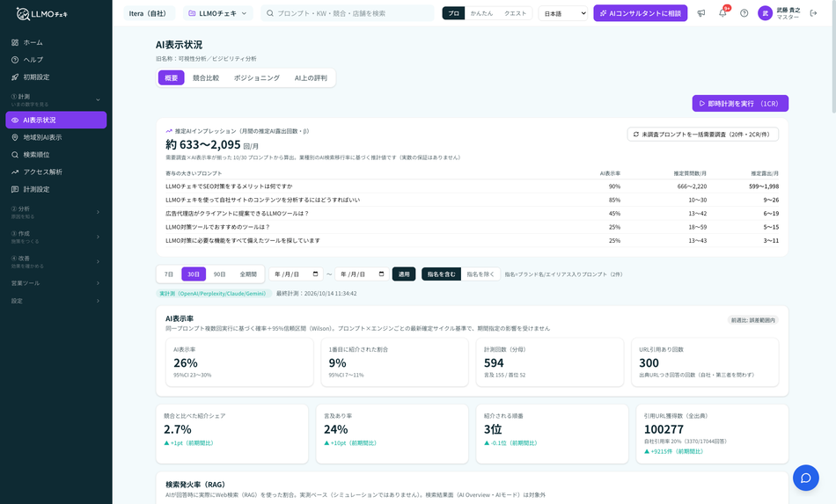The width and height of the screenshot is (836, 504).
Task: Click the 引用URL獲得数 100277 card
Action: coord(712,434)
